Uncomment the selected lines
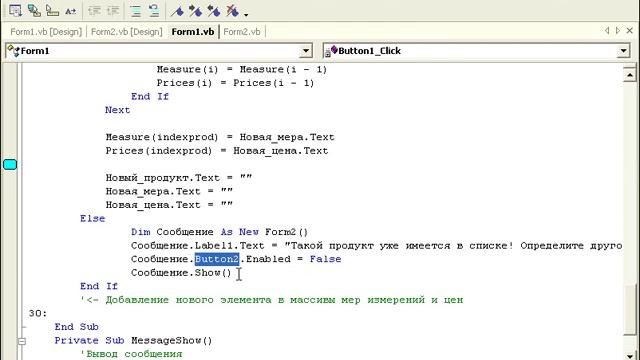This screenshot has height=360, width=640. coord(154,11)
